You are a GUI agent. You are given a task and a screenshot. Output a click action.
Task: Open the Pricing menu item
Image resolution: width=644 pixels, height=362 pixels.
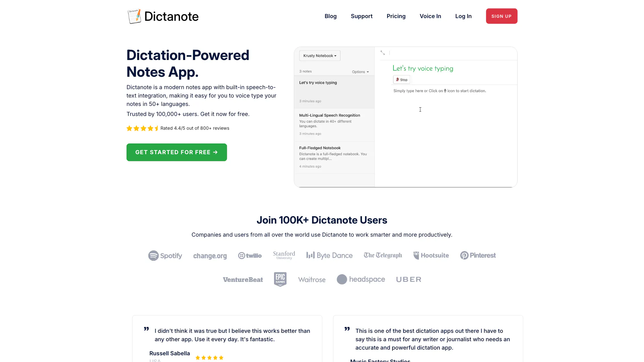coord(396,16)
